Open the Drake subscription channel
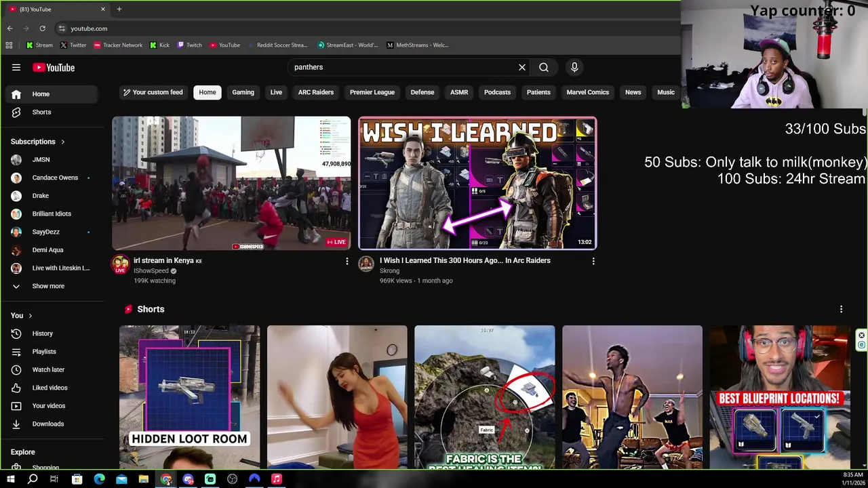868x488 pixels. [x=52, y=196]
